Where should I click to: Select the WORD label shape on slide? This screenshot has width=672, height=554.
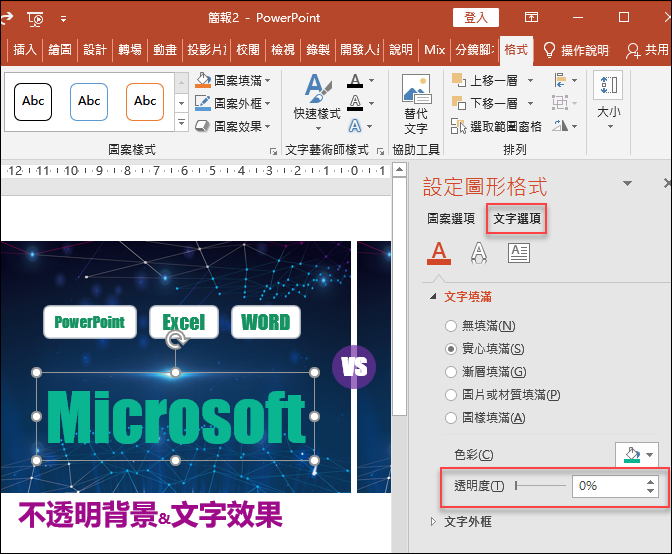[x=266, y=322]
